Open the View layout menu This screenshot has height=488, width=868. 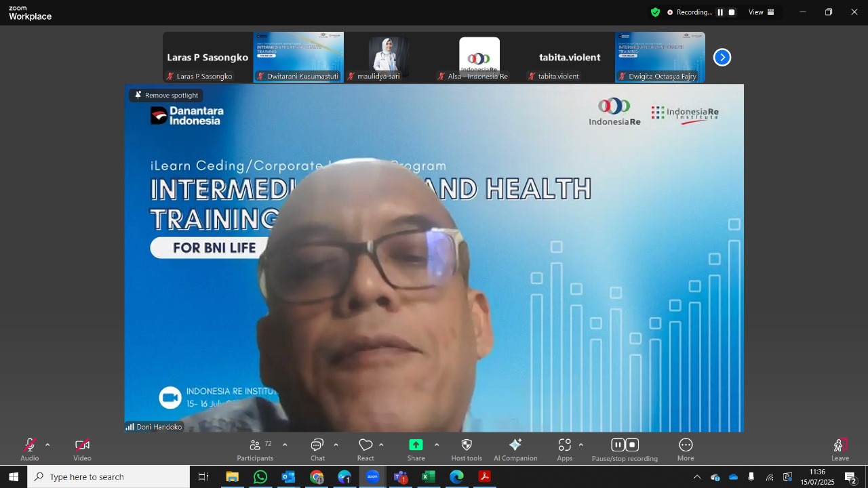762,12
